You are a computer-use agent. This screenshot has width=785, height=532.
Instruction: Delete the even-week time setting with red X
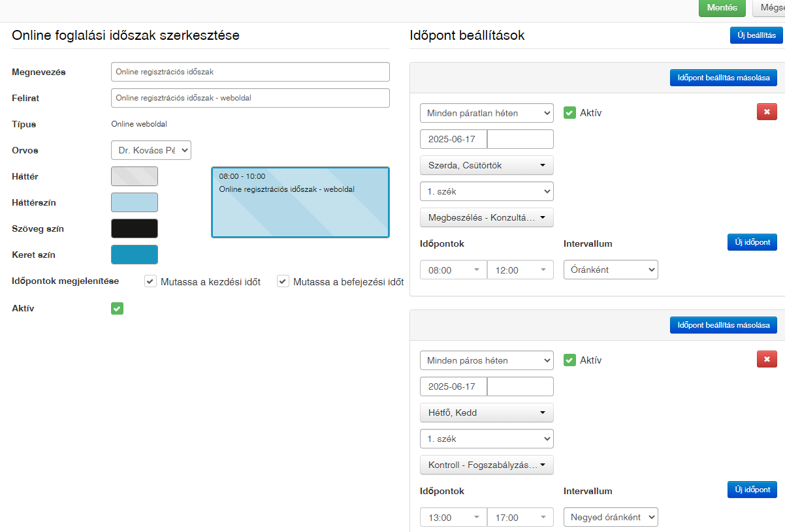click(x=767, y=360)
